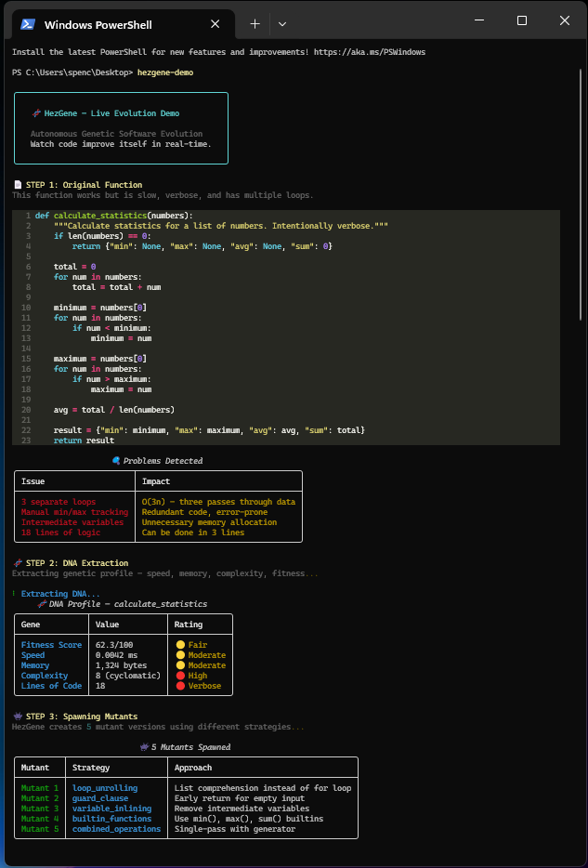588x868 pixels.
Task: Click the alien icon beside 5 Mutants Spawned
Action: (145, 747)
